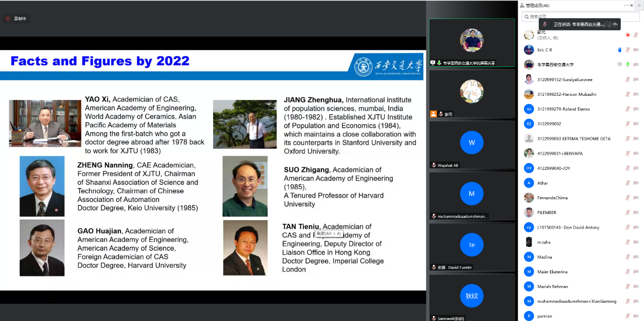The height and width of the screenshot is (321, 644).
Task: Click the "Facts and Figures by 2022" slide title
Action: [x=100, y=61]
